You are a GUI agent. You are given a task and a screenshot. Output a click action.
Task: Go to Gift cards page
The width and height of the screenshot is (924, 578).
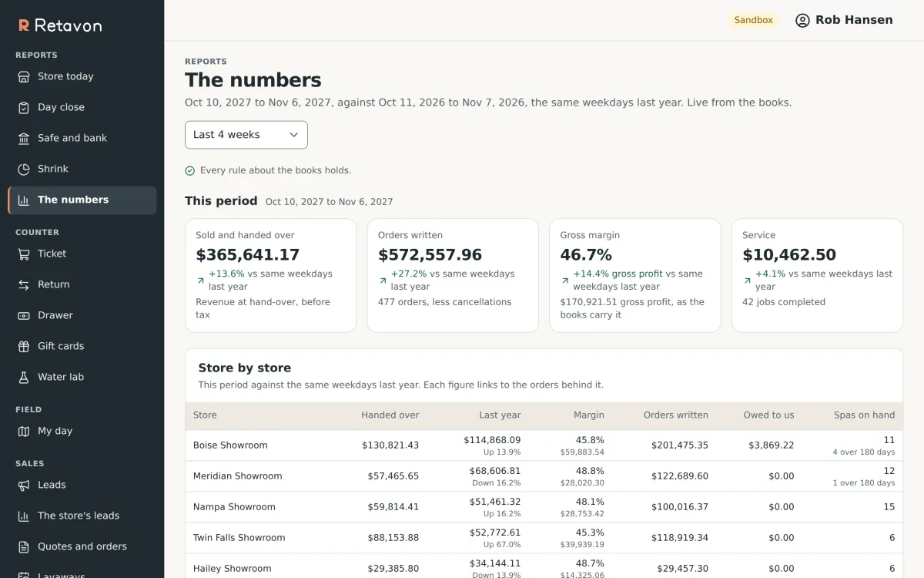[82, 346]
